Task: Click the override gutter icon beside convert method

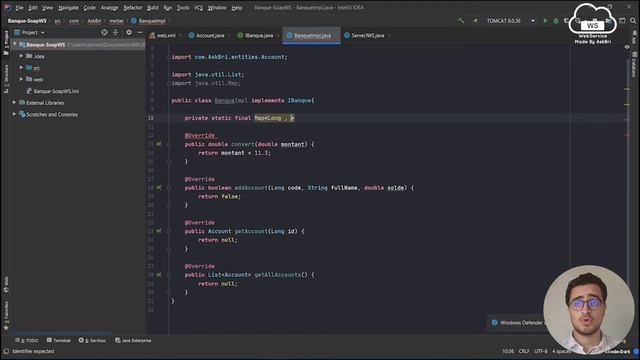Action: click(159, 144)
